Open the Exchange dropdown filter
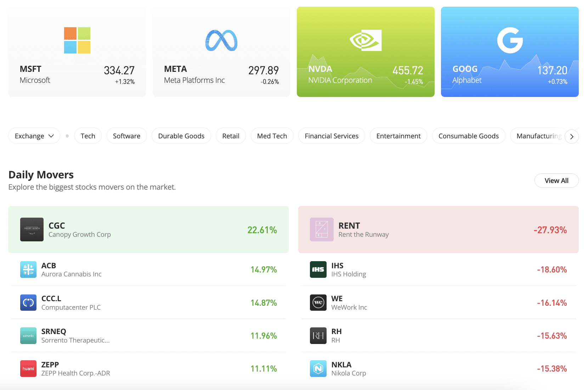This screenshot has width=588, height=390. coord(34,136)
